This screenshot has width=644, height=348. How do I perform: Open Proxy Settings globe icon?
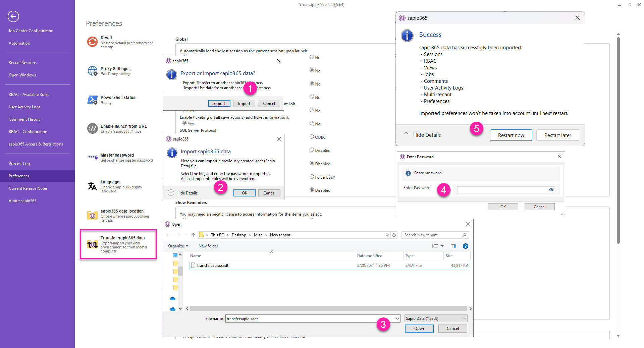click(93, 71)
